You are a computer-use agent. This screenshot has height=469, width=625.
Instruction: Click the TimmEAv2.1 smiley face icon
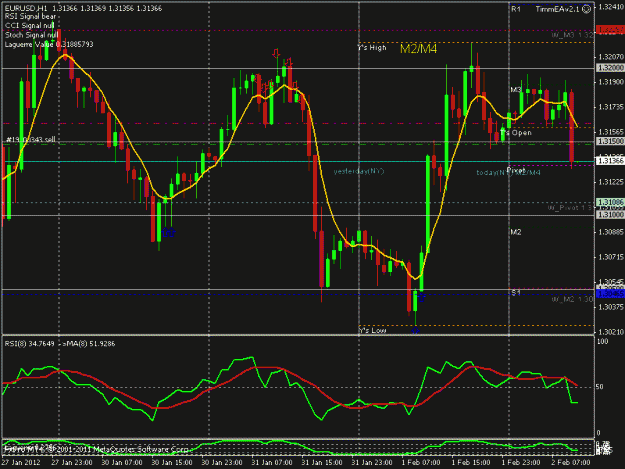586,9
